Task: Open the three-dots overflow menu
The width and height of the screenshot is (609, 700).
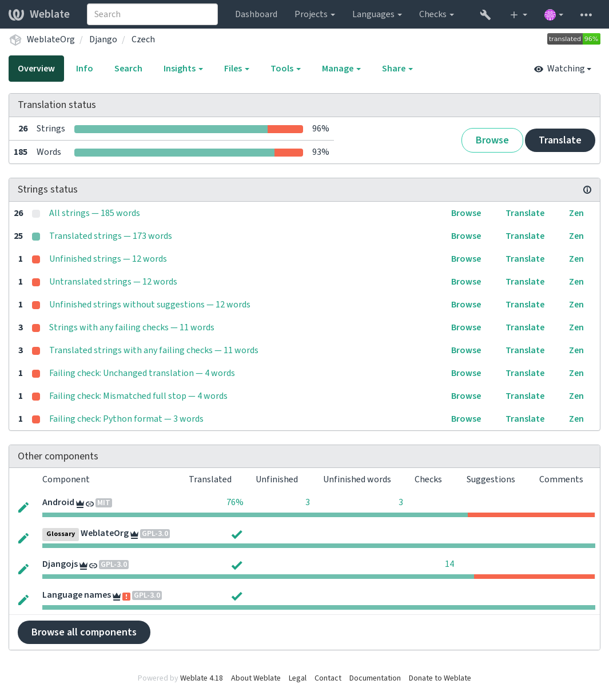Action: point(586,14)
